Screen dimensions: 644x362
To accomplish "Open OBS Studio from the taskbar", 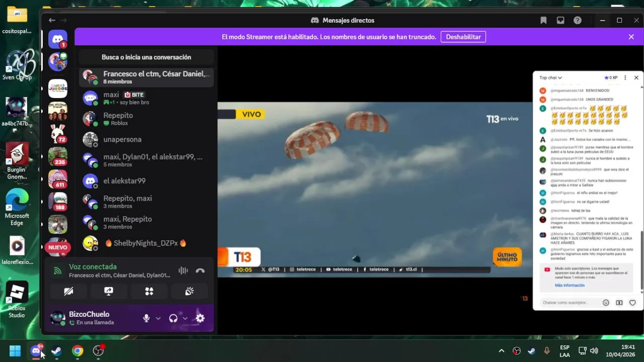I will (x=99, y=350).
